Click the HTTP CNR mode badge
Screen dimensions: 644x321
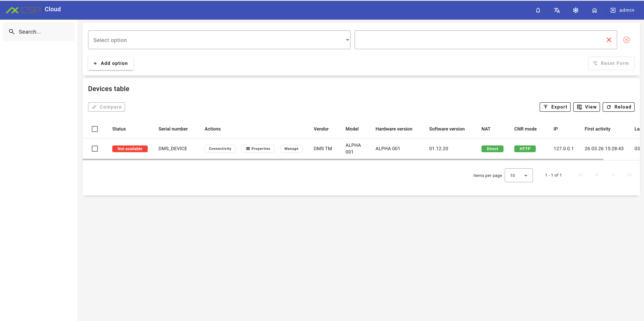pyautogui.click(x=525, y=149)
